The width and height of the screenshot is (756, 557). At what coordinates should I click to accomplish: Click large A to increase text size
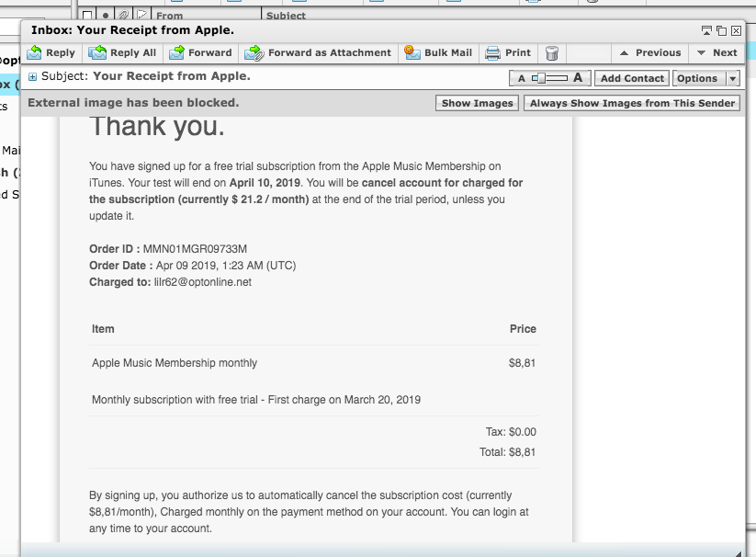tap(578, 77)
